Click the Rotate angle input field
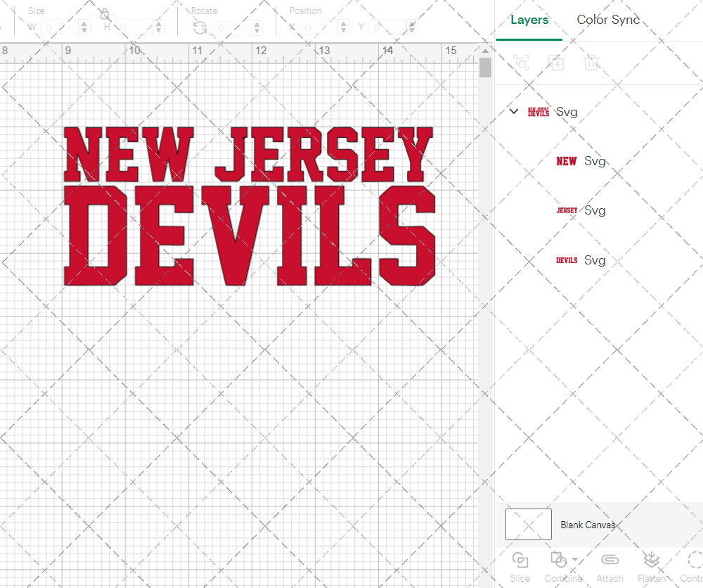 (x=232, y=28)
